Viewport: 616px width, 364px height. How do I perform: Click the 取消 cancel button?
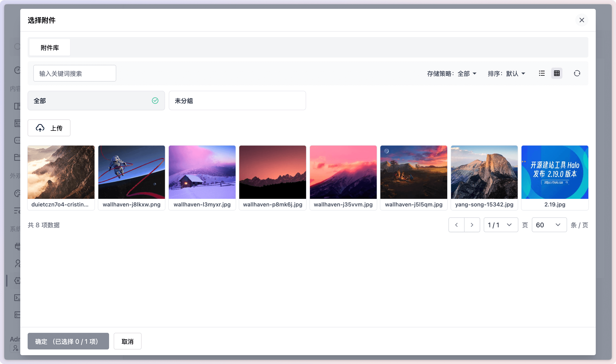point(127,341)
